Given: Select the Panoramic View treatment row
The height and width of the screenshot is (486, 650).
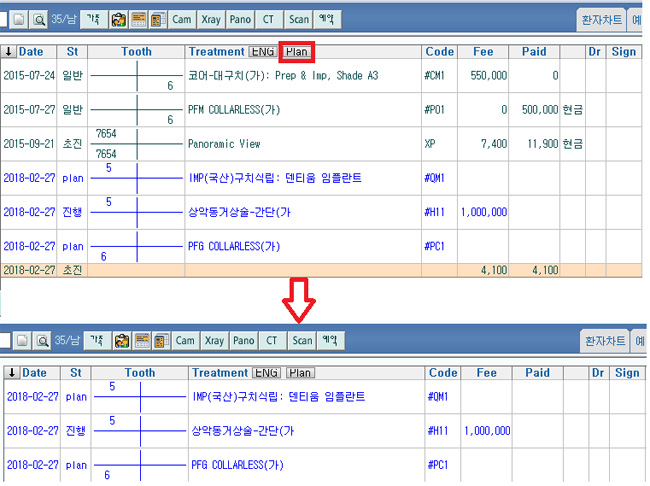Looking at the screenshot, I should pos(300,144).
